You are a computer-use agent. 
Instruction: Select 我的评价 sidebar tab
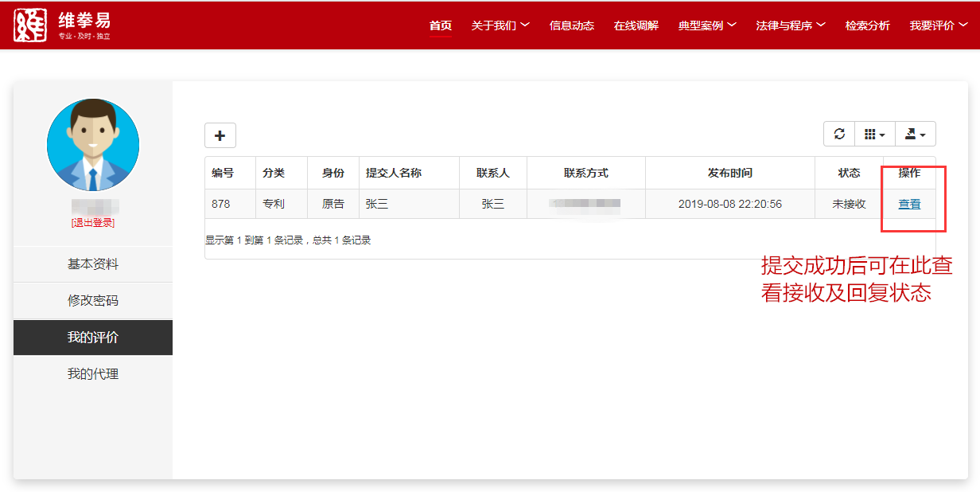(x=93, y=338)
